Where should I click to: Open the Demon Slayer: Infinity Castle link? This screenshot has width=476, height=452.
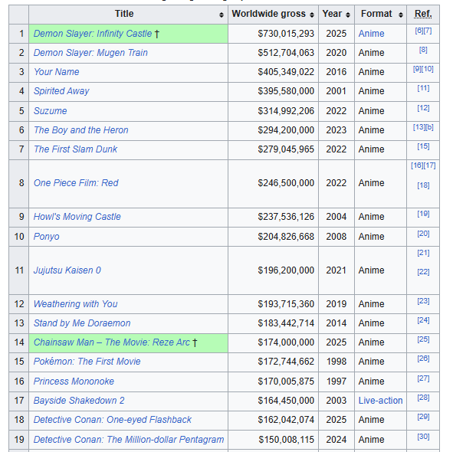93,34
